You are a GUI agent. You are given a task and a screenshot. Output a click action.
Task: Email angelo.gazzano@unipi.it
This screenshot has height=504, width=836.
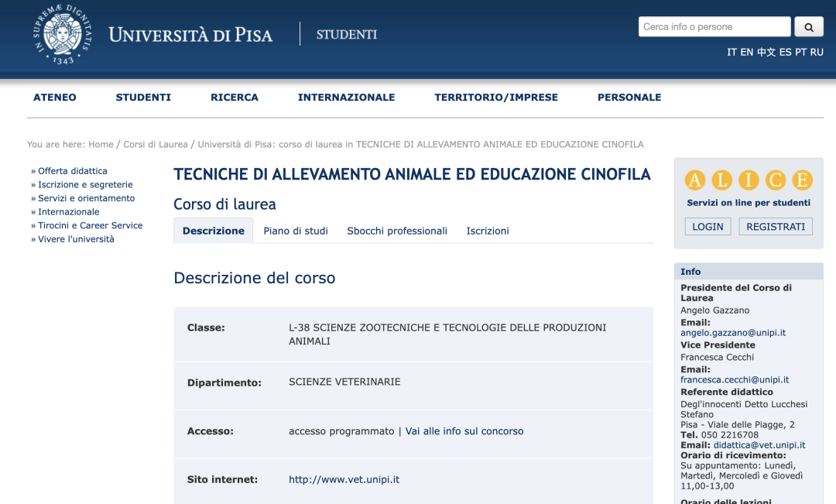pos(732,333)
